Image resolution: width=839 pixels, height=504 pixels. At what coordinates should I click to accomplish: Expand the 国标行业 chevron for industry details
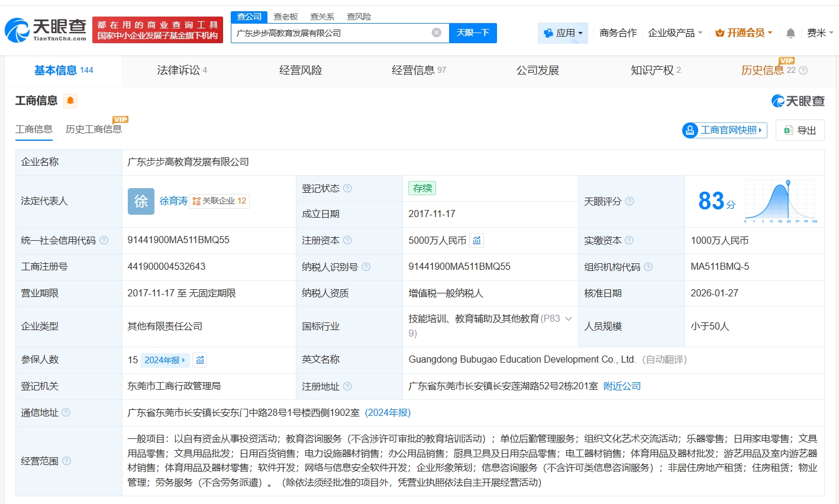567,318
